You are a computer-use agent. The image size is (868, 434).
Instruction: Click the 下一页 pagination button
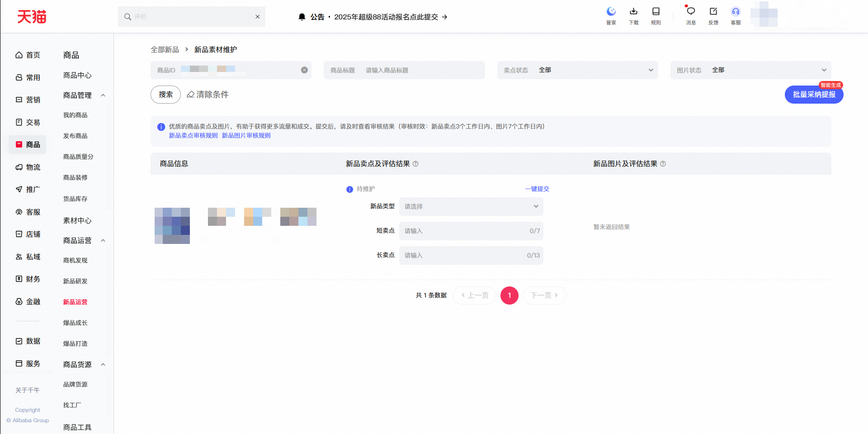(544, 296)
